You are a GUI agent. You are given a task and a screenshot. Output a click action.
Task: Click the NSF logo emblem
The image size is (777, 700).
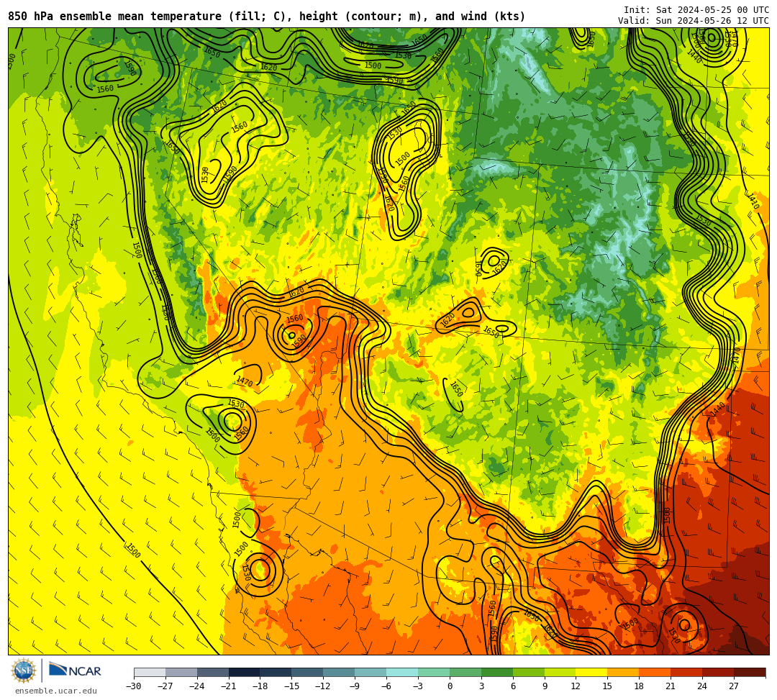24,671
